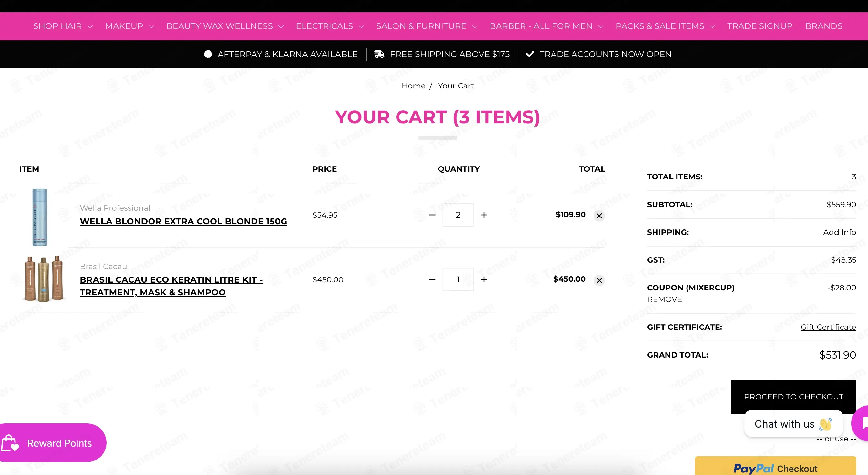868x475 pixels.
Task: Remove the MIXERCUP coupon
Action: click(x=664, y=299)
